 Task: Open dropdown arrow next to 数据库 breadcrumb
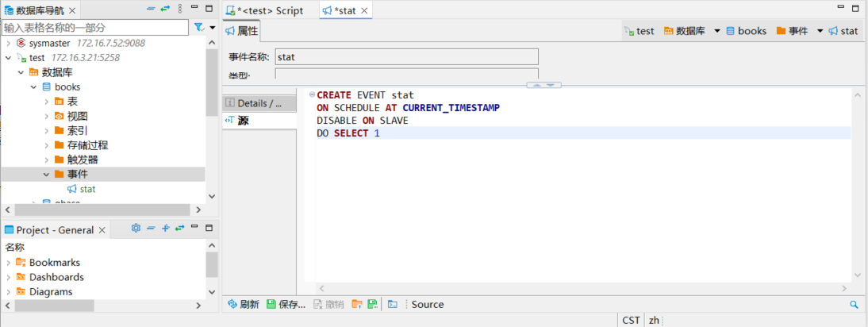(717, 31)
